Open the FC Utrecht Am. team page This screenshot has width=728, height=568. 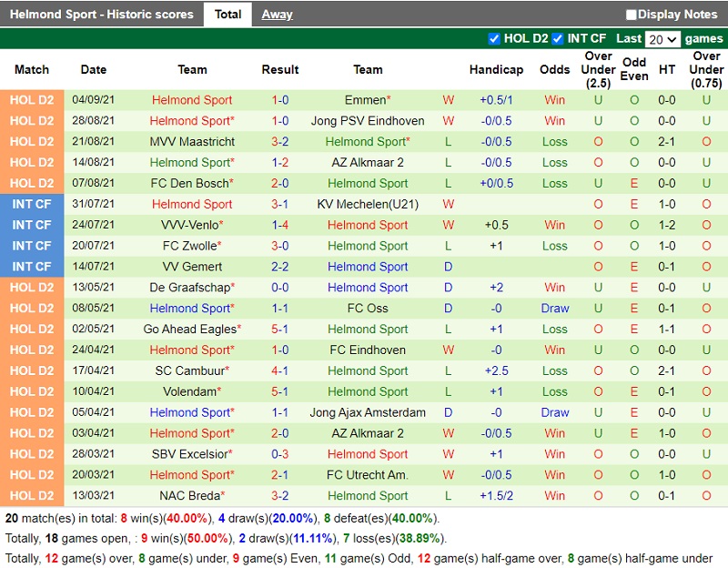pos(368,474)
